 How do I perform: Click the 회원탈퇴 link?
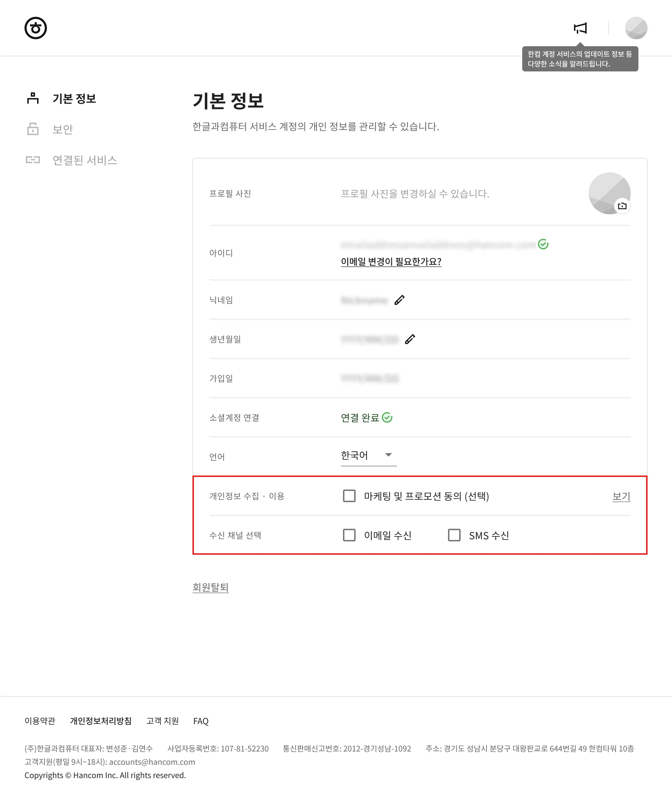coord(210,587)
